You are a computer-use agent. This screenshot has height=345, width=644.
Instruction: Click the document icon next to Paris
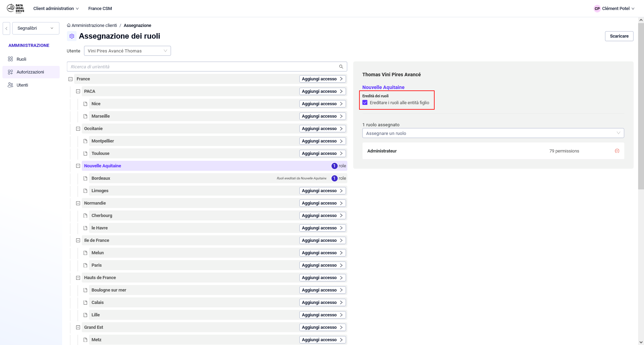85,265
